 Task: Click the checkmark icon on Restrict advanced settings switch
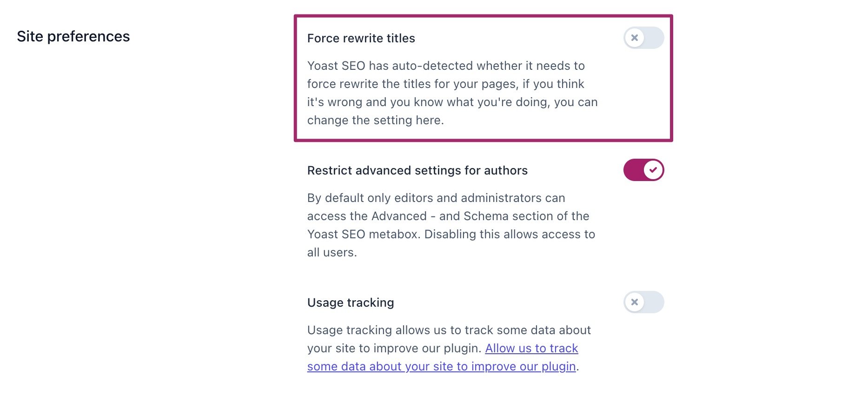coord(654,170)
